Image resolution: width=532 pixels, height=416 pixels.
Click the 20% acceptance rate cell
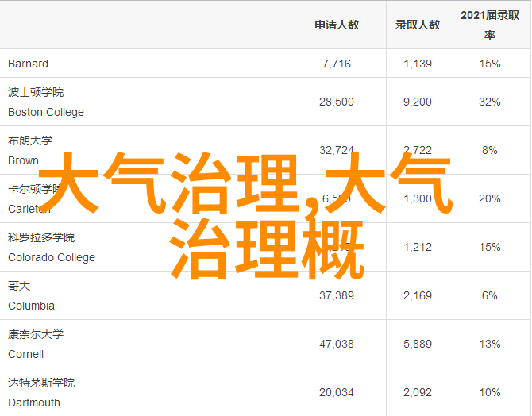(490, 198)
